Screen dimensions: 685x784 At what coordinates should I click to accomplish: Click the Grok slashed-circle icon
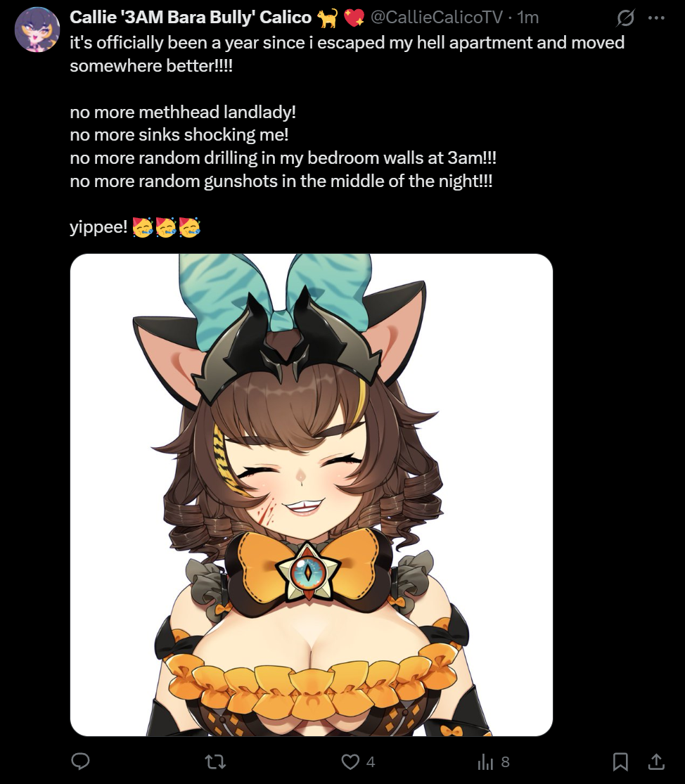point(625,18)
